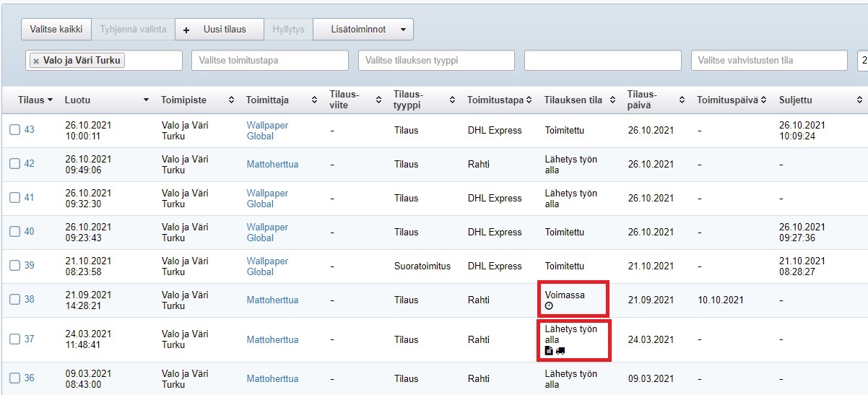Remove the Valo ja Väri Turku filter tag

pos(36,61)
